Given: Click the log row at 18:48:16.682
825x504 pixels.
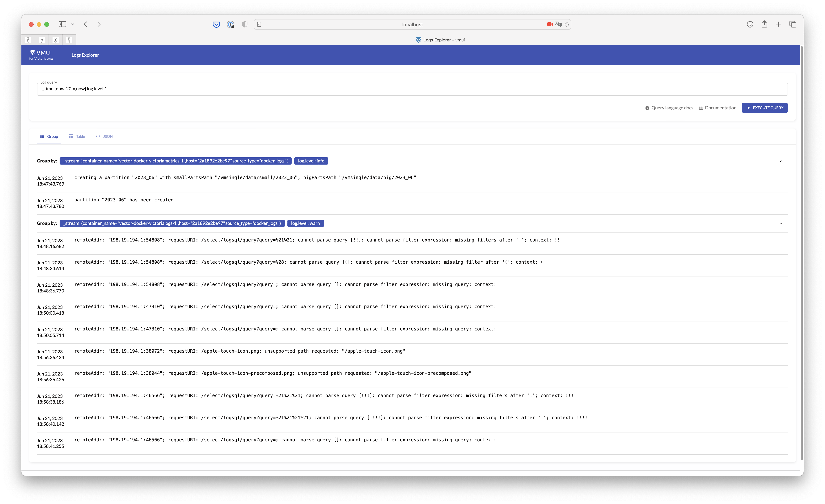Looking at the screenshot, I should pos(412,243).
